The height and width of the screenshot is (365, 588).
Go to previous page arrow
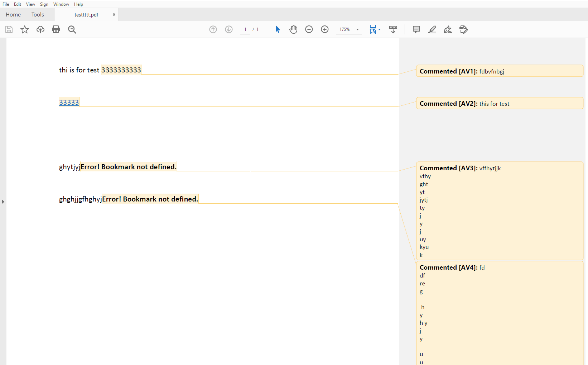point(213,29)
